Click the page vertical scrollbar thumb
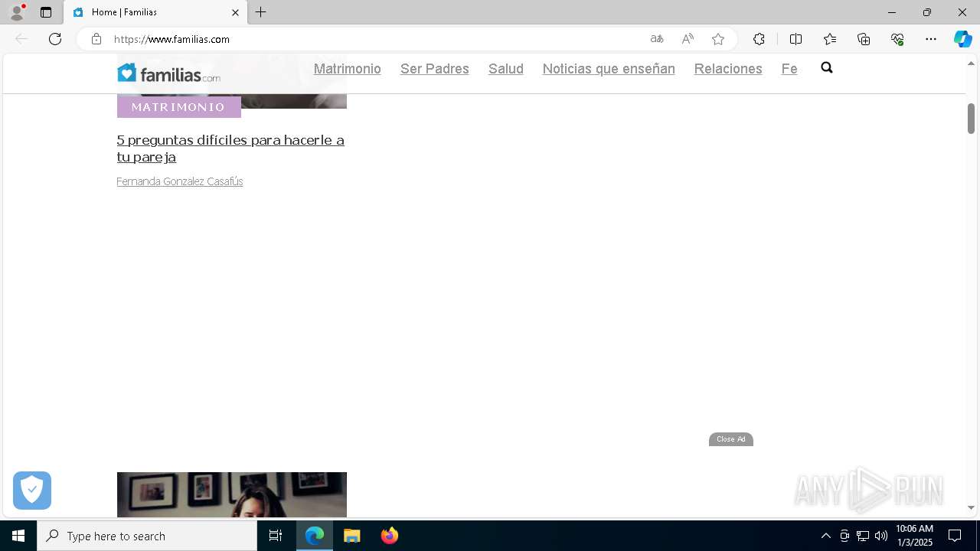The width and height of the screenshot is (980, 551). [x=971, y=118]
